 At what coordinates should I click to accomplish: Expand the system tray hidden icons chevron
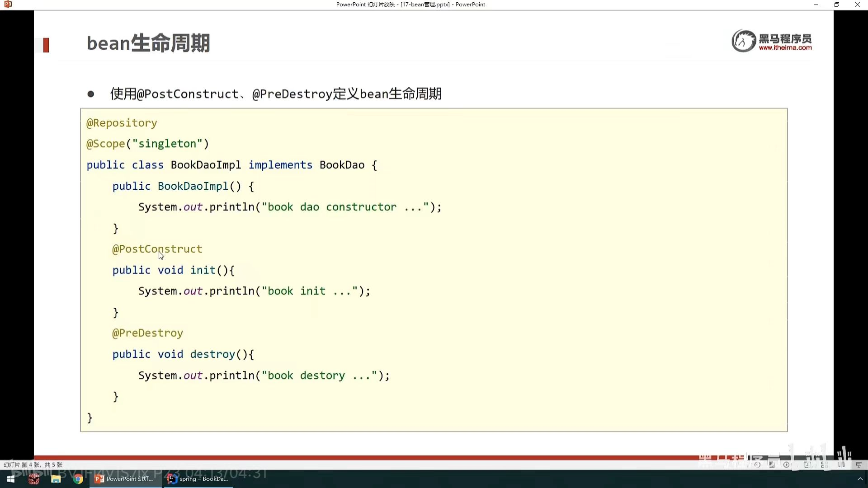pyautogui.click(x=860, y=479)
